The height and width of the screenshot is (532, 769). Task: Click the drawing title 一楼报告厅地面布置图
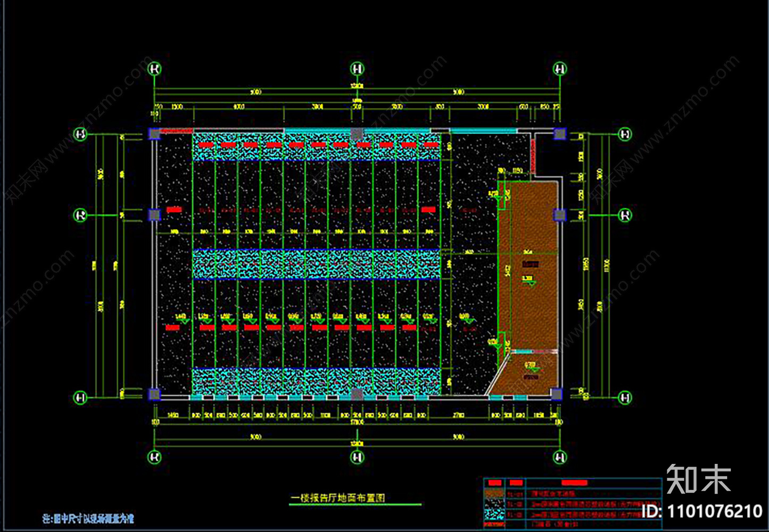[x=337, y=498]
